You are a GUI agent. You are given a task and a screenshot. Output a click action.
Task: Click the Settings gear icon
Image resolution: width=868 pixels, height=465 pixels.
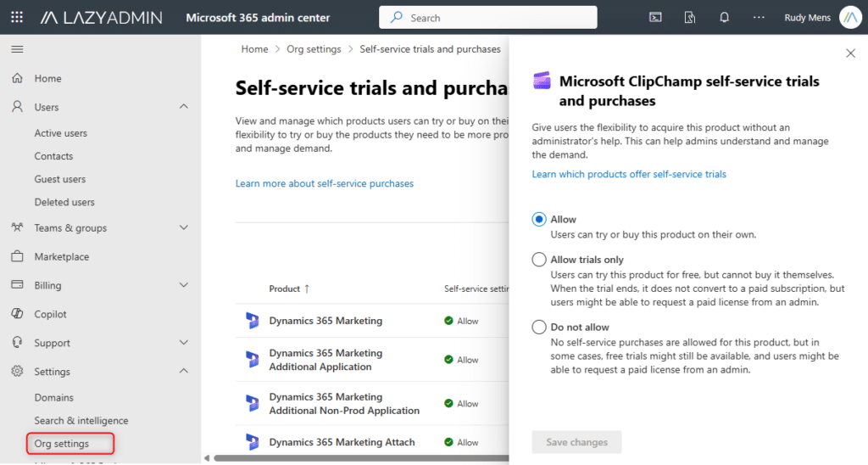coord(17,371)
